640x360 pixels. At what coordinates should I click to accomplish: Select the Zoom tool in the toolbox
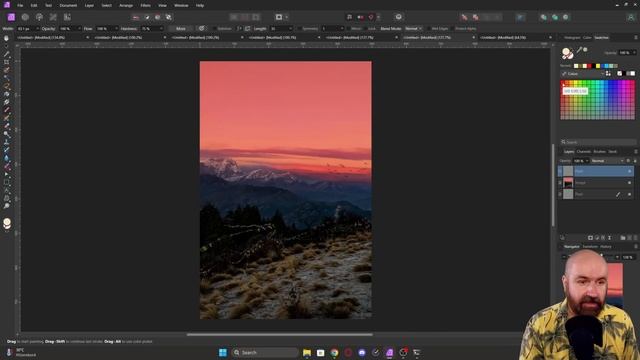point(7,206)
